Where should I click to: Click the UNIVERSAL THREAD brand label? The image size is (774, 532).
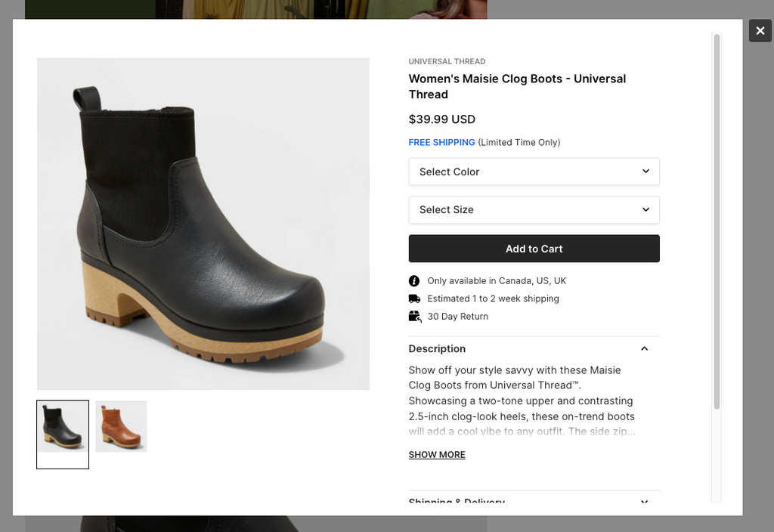tap(447, 62)
